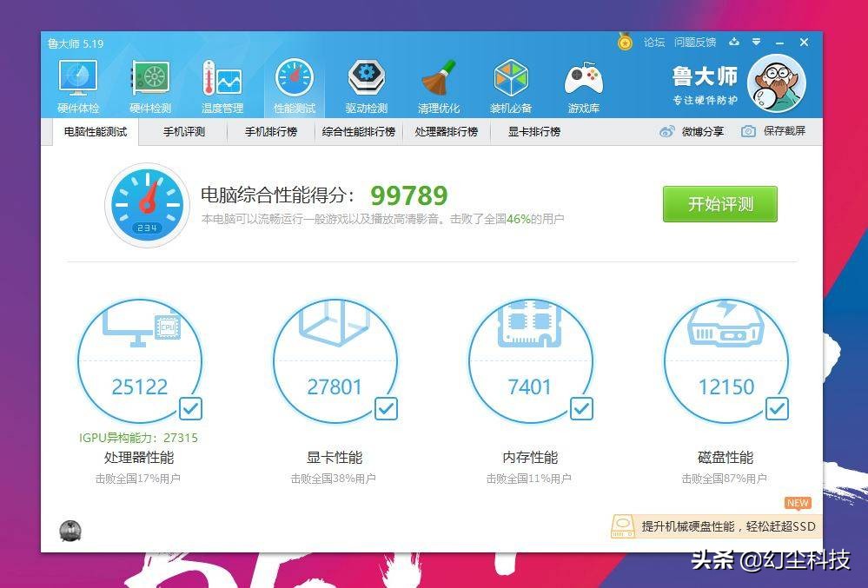868x588 pixels.
Task: Click the assistant avatar at bottom left
Action: point(70,530)
